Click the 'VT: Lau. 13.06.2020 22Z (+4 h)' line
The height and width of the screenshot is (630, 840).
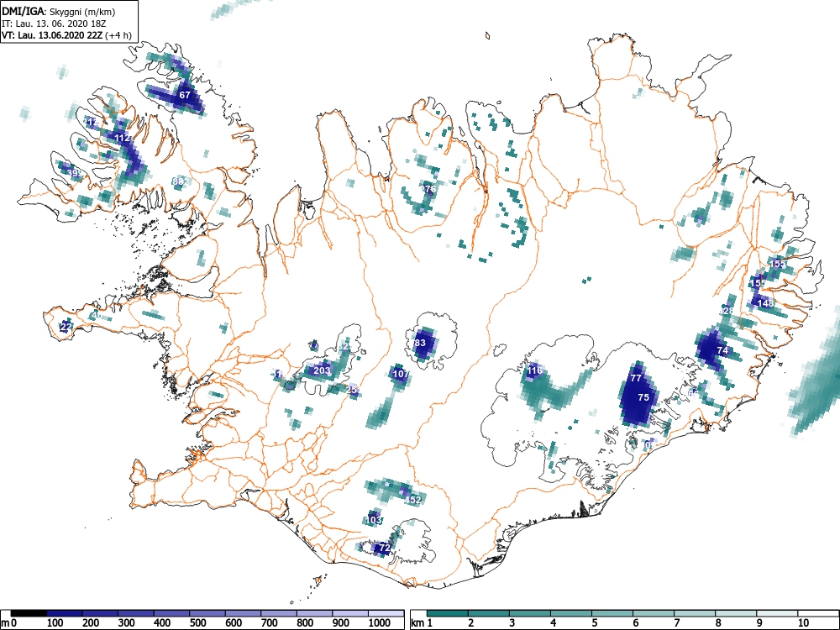(x=66, y=35)
